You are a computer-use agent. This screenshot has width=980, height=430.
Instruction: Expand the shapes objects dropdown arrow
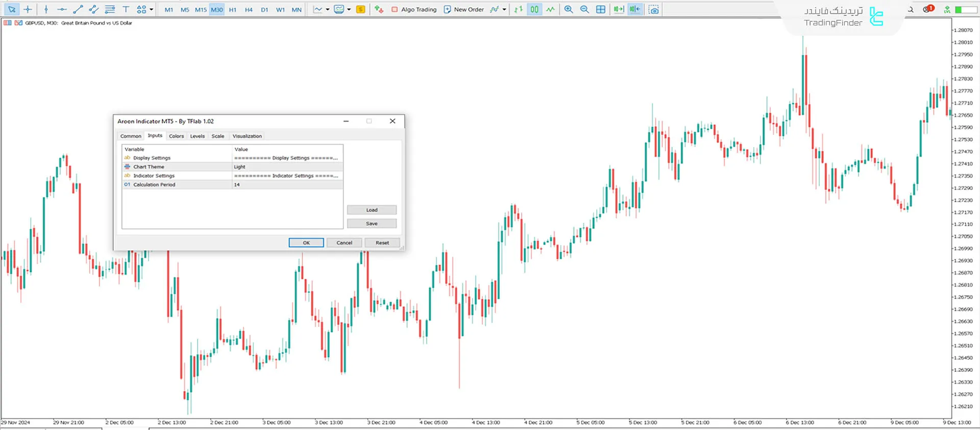click(152, 9)
